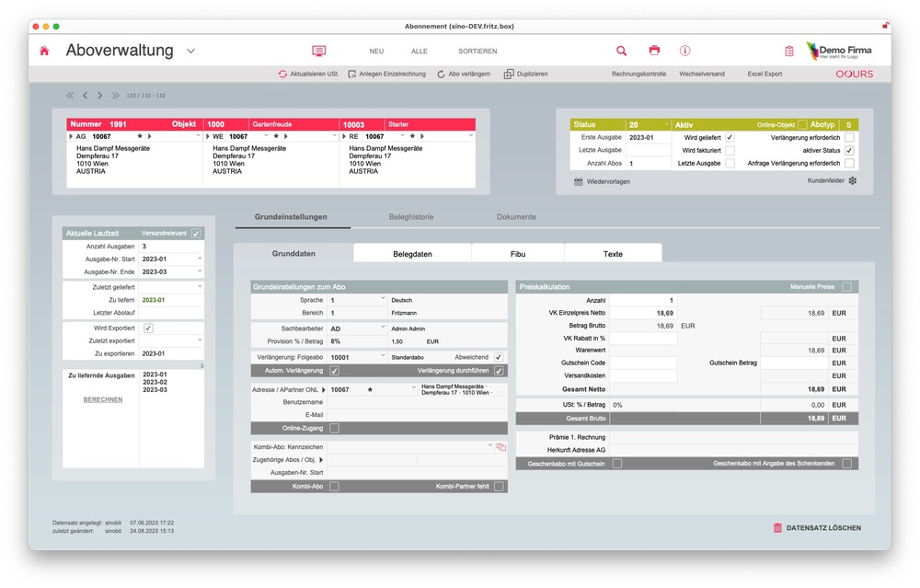Screen dimensions: 920x588
Task: Open the Ausgabe-Nr. Start dropdown
Action: coord(200,259)
